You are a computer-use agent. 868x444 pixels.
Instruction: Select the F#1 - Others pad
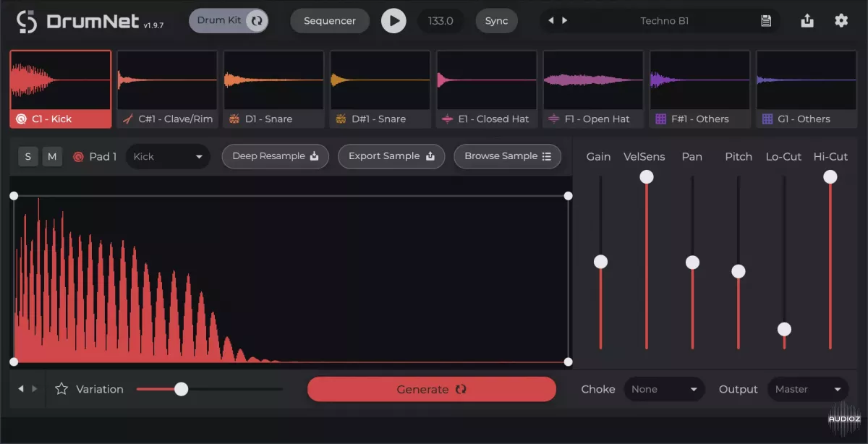click(699, 89)
